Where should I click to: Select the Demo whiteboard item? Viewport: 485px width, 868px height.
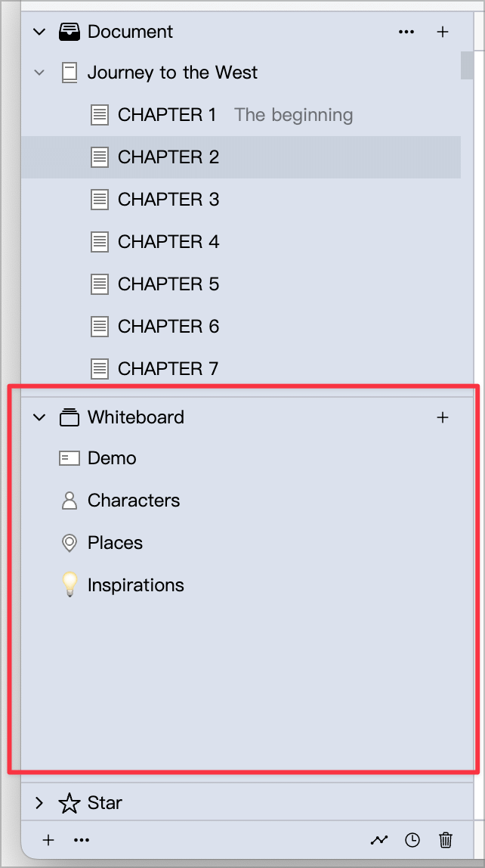point(240,458)
